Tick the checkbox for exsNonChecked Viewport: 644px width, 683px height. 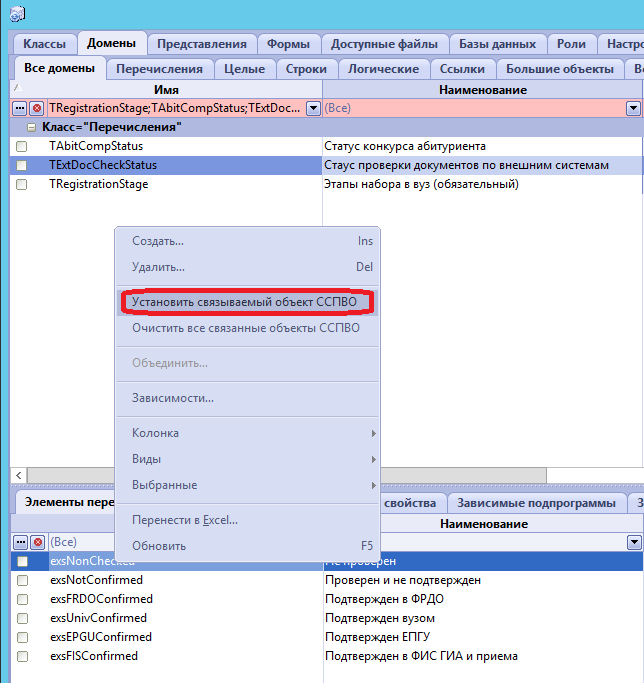pos(22,561)
